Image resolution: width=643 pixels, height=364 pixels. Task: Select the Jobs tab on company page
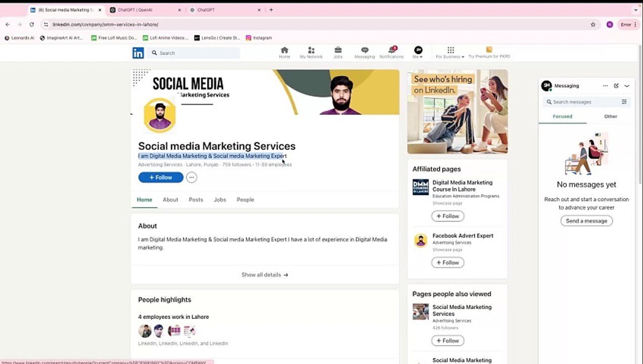click(x=220, y=200)
